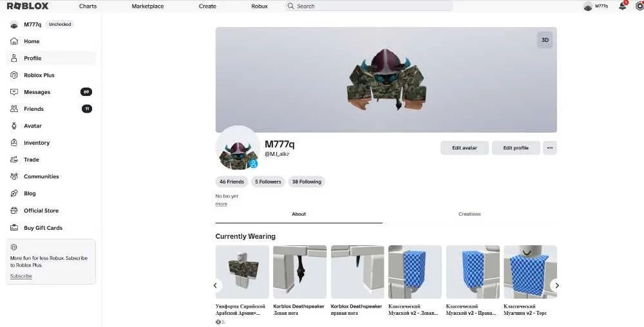The width and height of the screenshot is (644, 327).
Task: Show next Currently Wearing items arrow
Action: (x=557, y=286)
